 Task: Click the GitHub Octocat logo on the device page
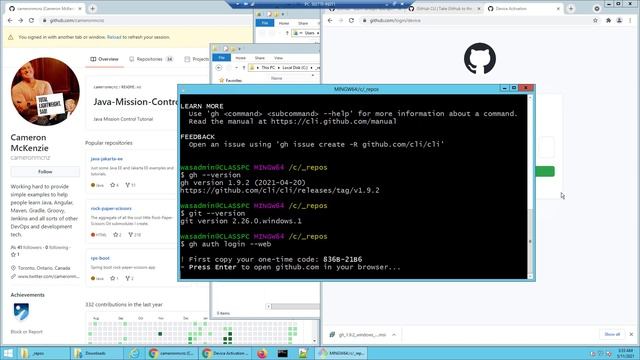(480, 58)
